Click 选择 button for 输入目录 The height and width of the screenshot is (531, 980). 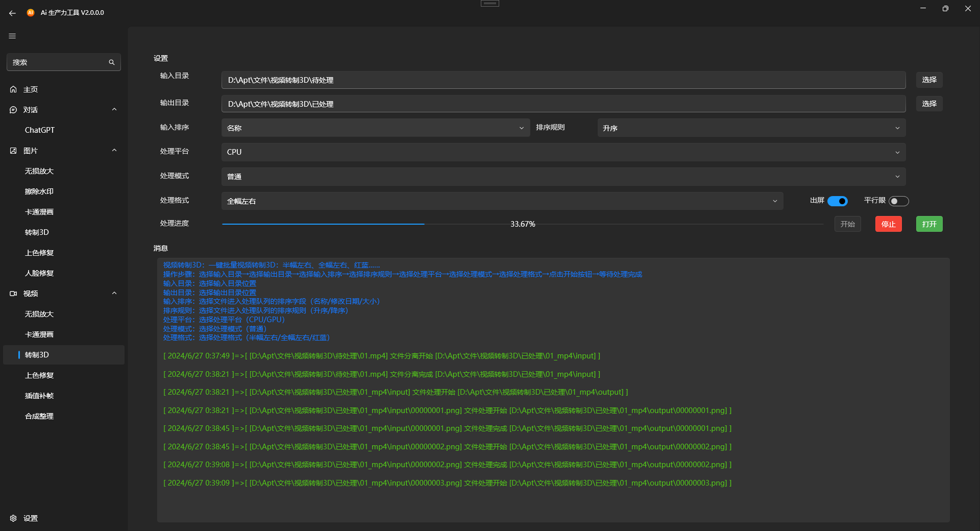pos(929,80)
